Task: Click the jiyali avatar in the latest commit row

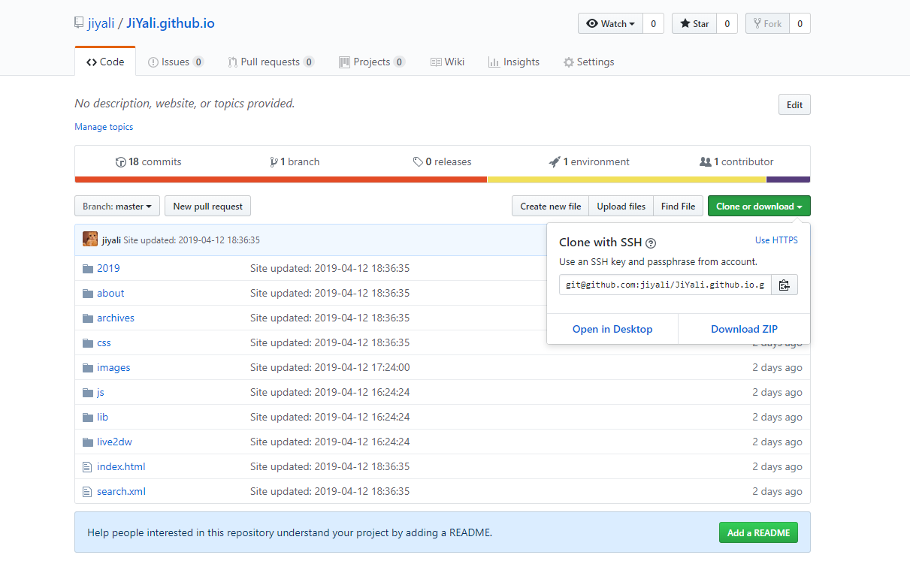Action: click(x=90, y=240)
